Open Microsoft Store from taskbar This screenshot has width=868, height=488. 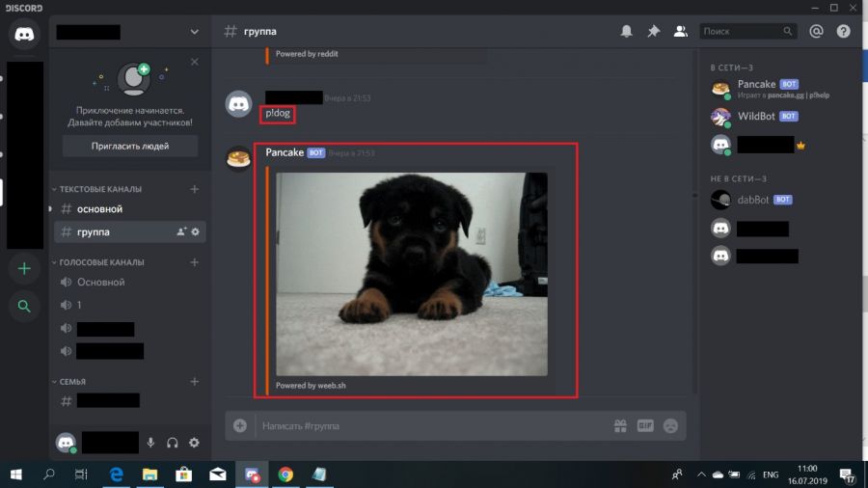[x=184, y=474]
